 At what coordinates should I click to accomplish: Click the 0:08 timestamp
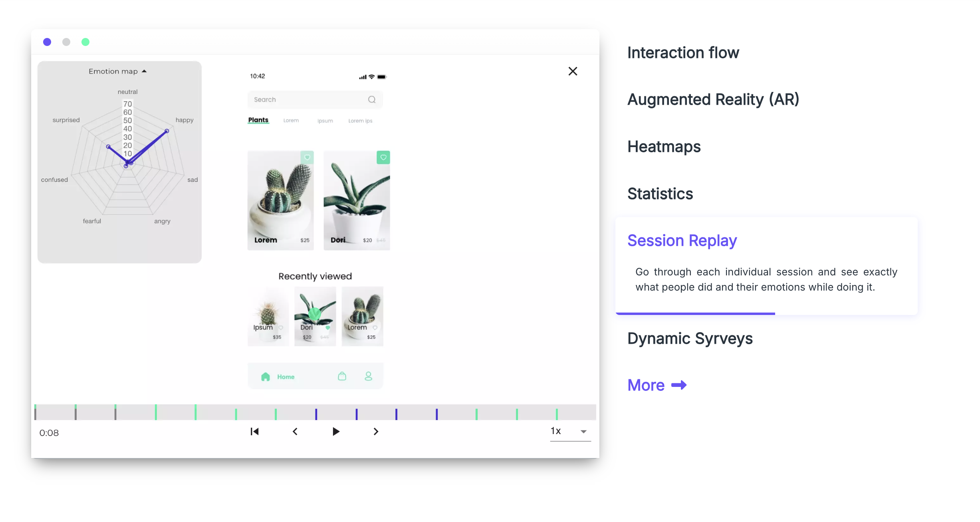(49, 433)
